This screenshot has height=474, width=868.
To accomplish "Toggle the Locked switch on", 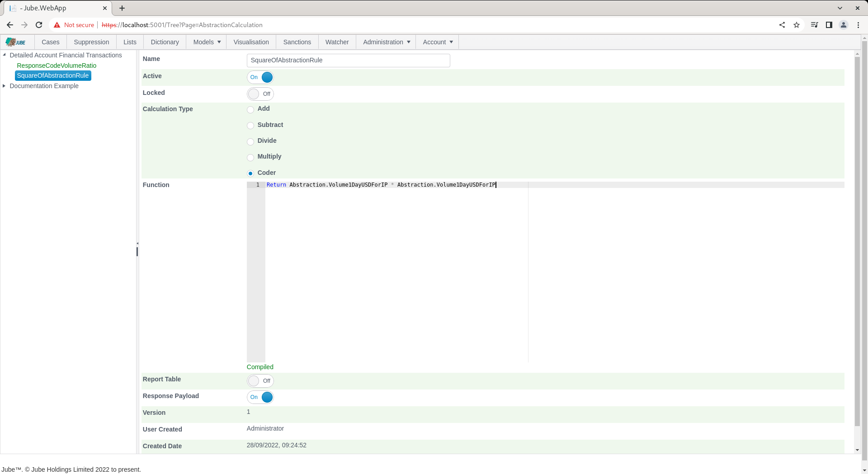I will click(260, 94).
